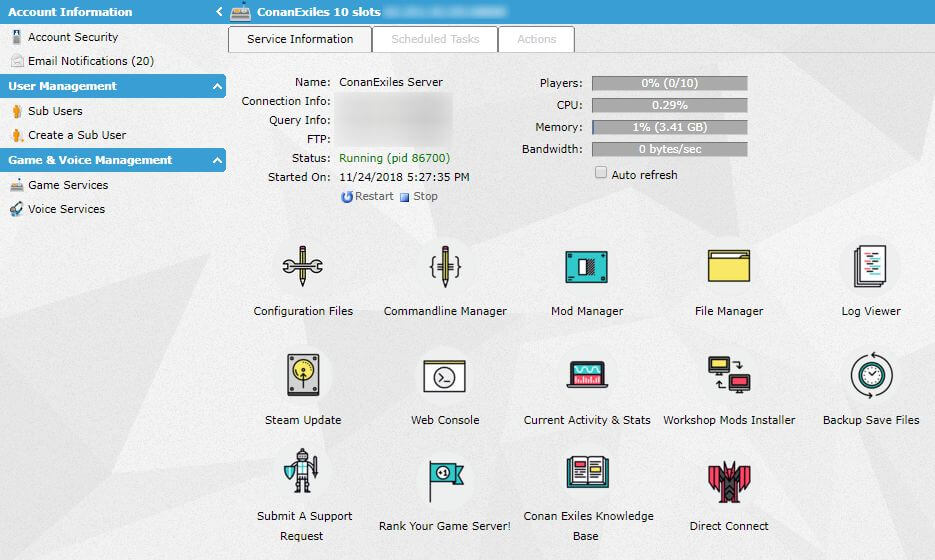Switch to the Scheduled Tasks tab
935x560 pixels.
tap(435, 39)
